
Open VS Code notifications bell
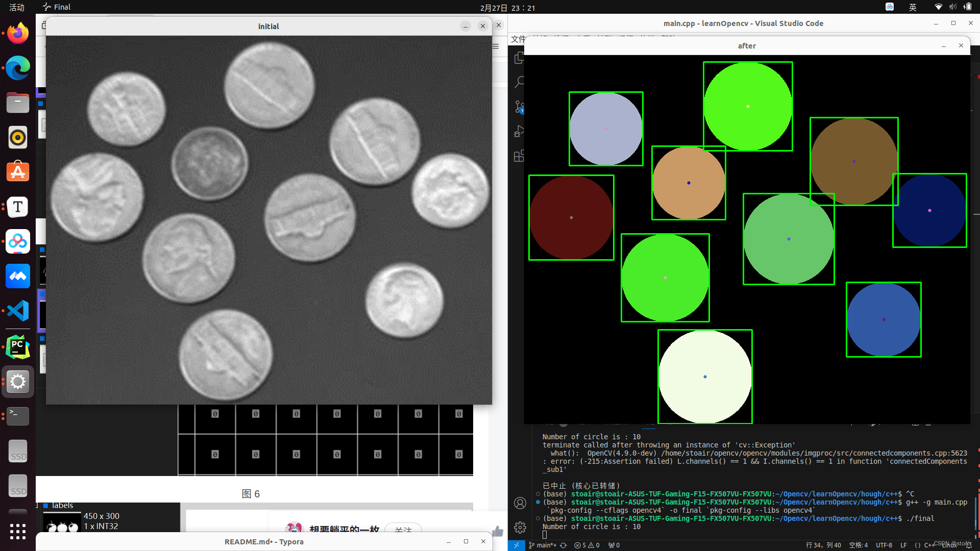click(969, 545)
